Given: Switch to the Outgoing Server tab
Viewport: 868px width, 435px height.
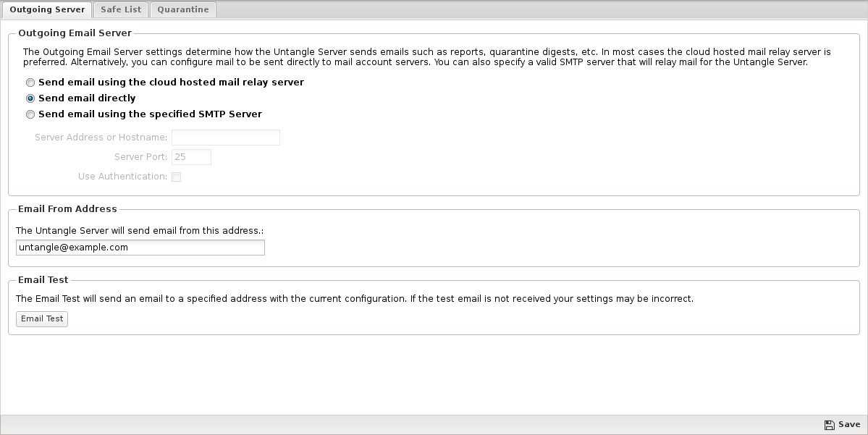Looking at the screenshot, I should pyautogui.click(x=47, y=9).
